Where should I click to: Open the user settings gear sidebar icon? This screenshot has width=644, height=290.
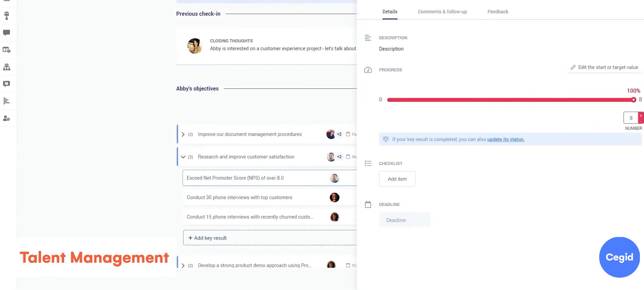(6, 119)
